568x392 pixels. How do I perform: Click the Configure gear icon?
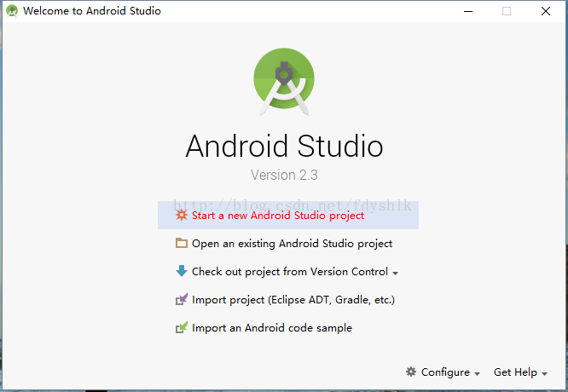[x=411, y=372]
